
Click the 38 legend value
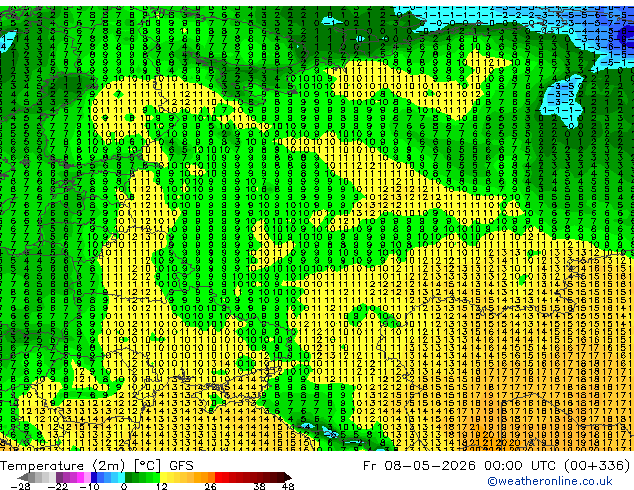coord(259,486)
